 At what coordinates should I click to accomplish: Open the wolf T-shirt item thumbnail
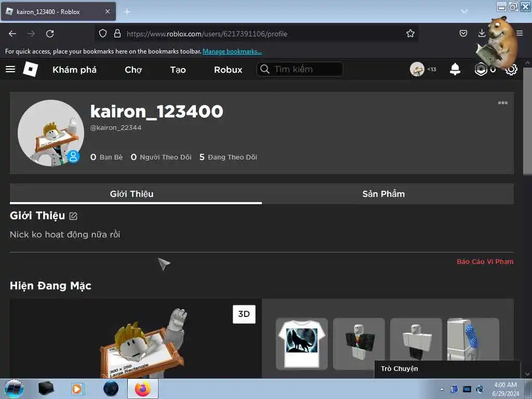coord(302,344)
